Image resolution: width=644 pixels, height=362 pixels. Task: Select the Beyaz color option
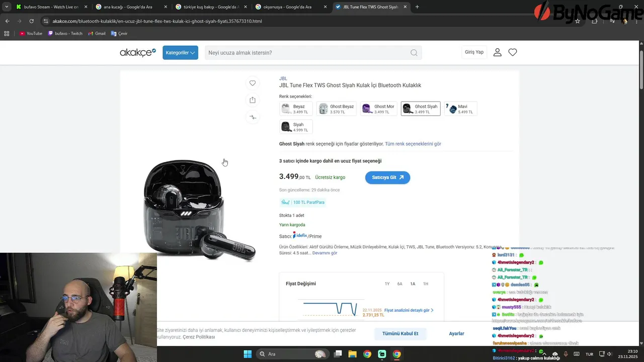pyautogui.click(x=296, y=109)
